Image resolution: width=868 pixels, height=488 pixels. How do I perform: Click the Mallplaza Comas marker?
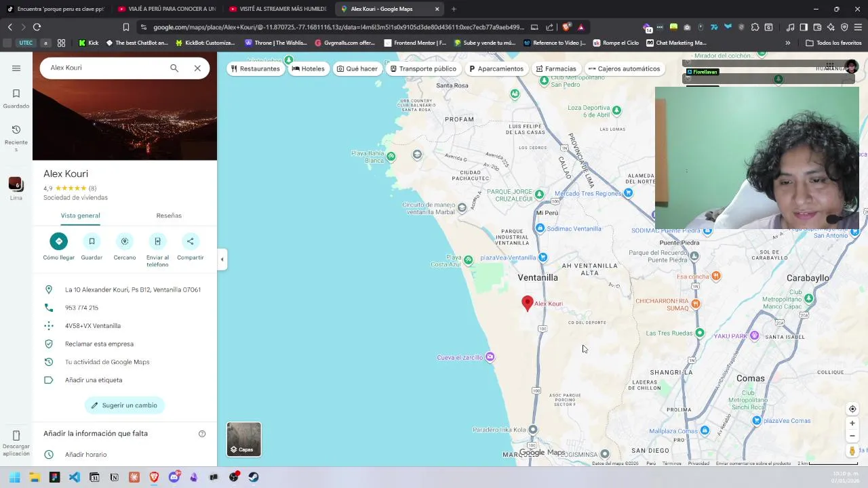705,430
